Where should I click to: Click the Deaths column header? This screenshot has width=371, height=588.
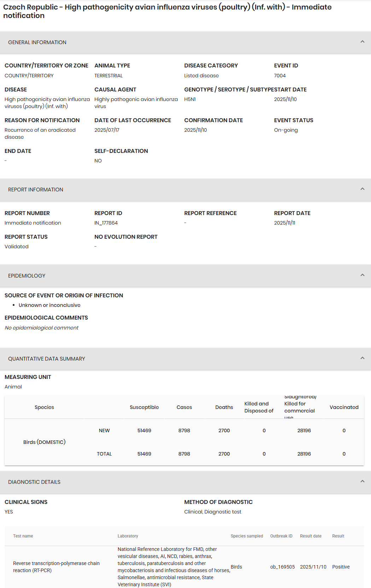pos(224,407)
